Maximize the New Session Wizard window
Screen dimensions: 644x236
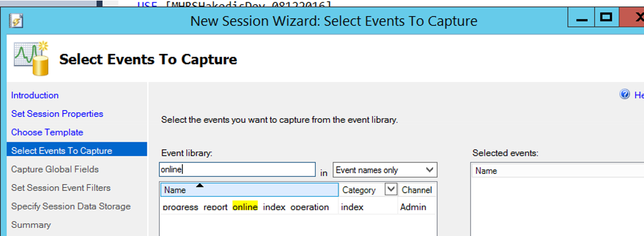[606, 17]
